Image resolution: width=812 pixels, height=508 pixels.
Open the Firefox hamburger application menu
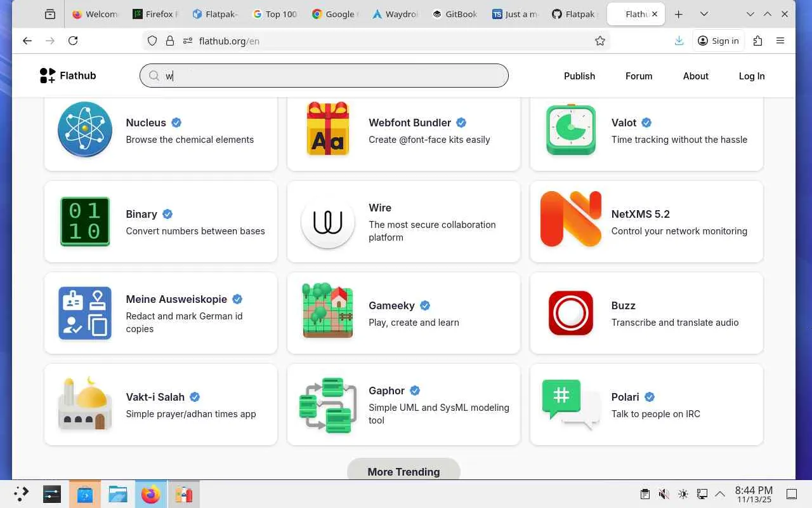click(780, 41)
